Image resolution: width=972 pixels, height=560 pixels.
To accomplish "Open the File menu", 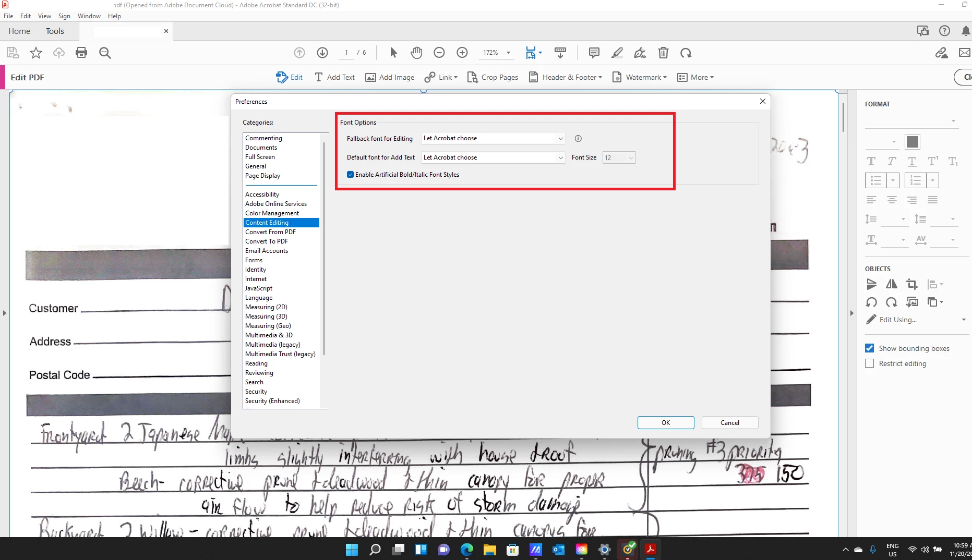I will tap(8, 16).
